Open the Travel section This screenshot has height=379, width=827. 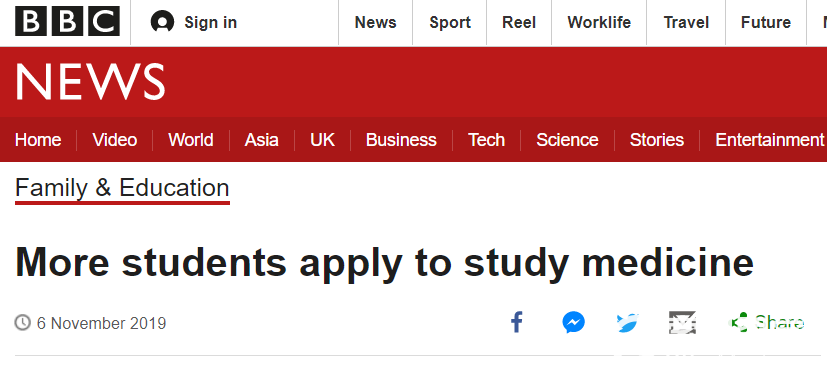(686, 22)
